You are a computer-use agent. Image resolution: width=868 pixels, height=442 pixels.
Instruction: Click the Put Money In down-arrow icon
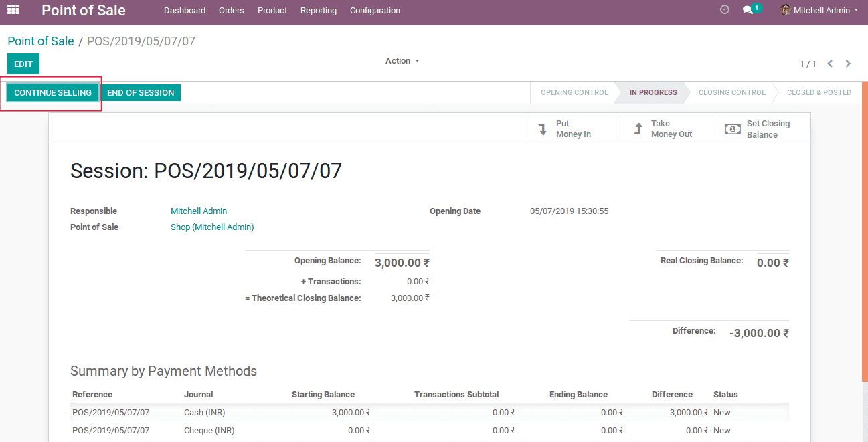pyautogui.click(x=543, y=129)
